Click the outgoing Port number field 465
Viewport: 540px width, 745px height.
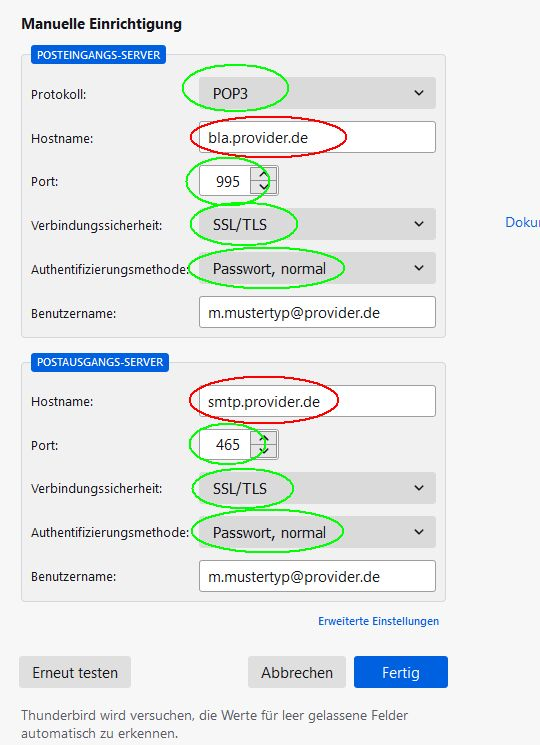(x=226, y=445)
